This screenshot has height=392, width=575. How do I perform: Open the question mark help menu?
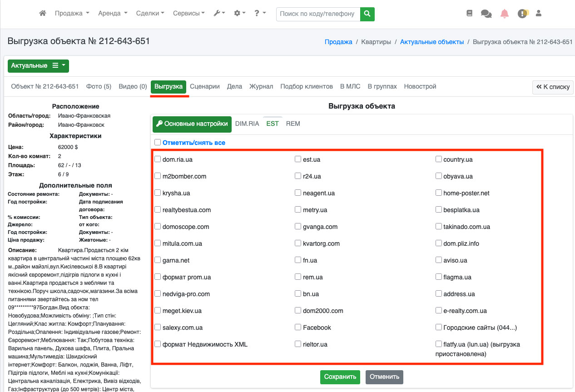(x=260, y=14)
